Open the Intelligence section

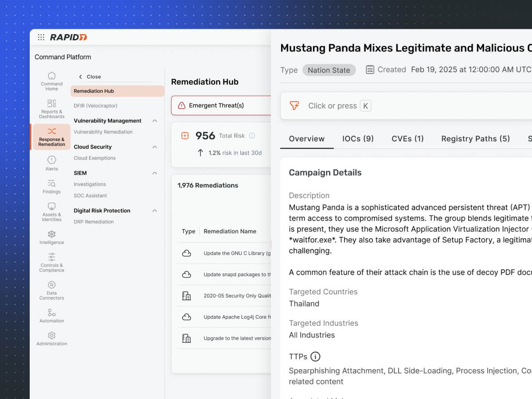(x=52, y=237)
